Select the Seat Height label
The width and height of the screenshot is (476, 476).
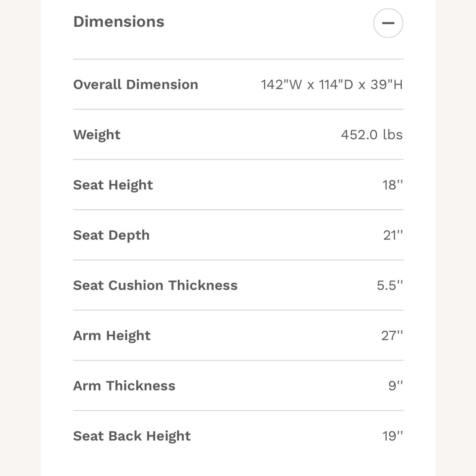[113, 185]
